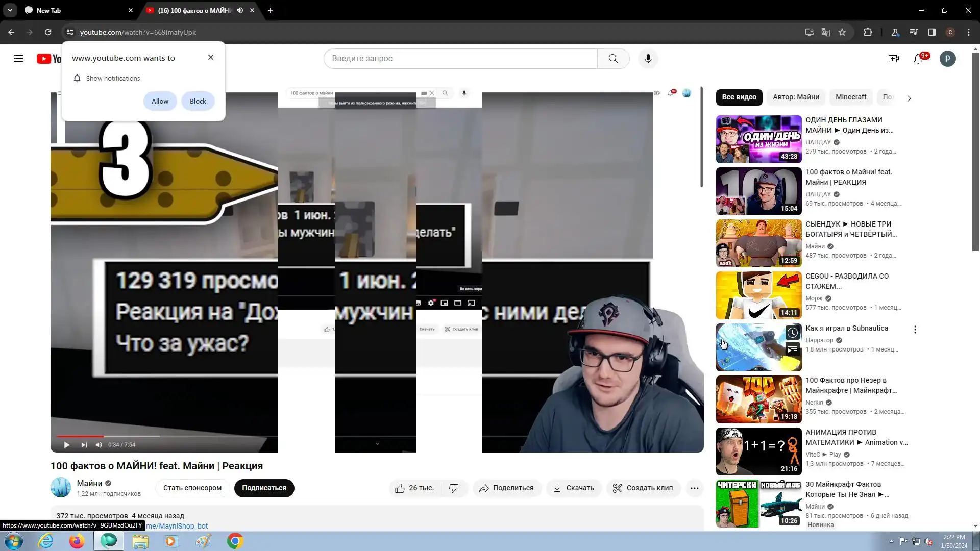Allow YouTube notifications in the popup
This screenshot has height=551, width=980.
click(160, 101)
